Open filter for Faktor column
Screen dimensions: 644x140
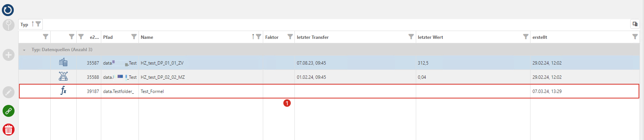(x=290, y=37)
